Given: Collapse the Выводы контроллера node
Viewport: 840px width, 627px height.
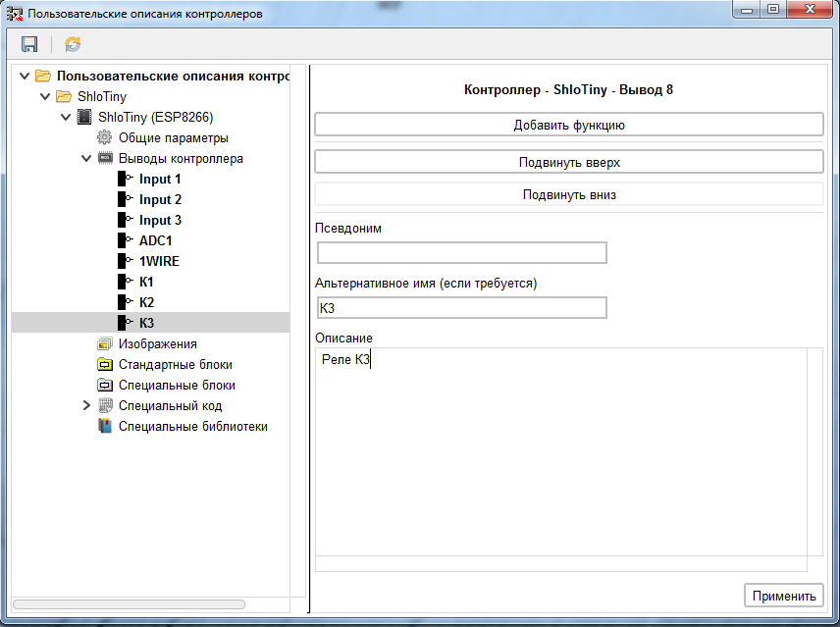Looking at the screenshot, I should coord(86,159).
